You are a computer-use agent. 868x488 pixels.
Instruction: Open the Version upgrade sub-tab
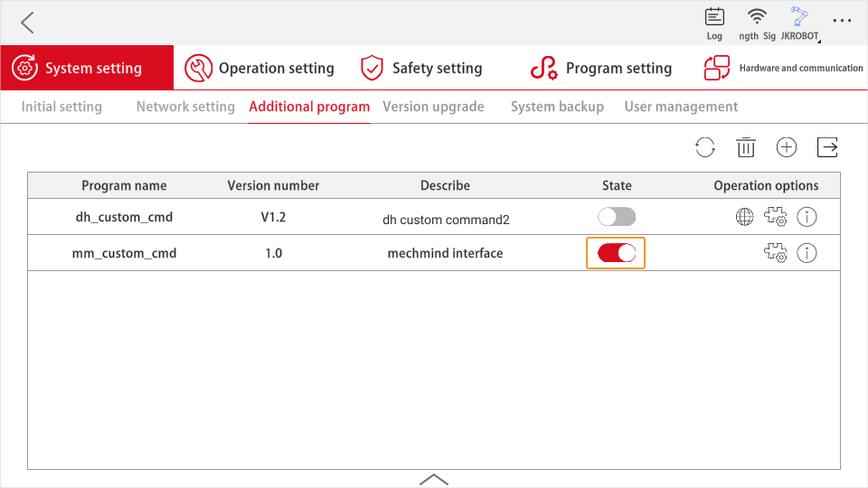[433, 107]
